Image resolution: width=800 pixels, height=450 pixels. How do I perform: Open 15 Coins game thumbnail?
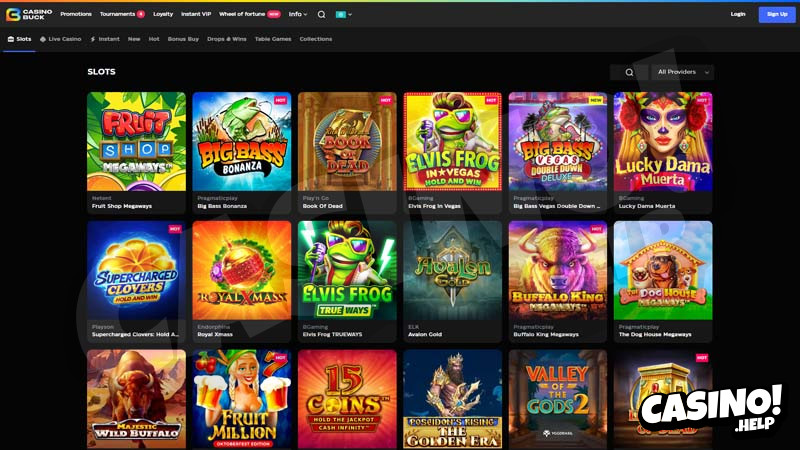point(347,399)
